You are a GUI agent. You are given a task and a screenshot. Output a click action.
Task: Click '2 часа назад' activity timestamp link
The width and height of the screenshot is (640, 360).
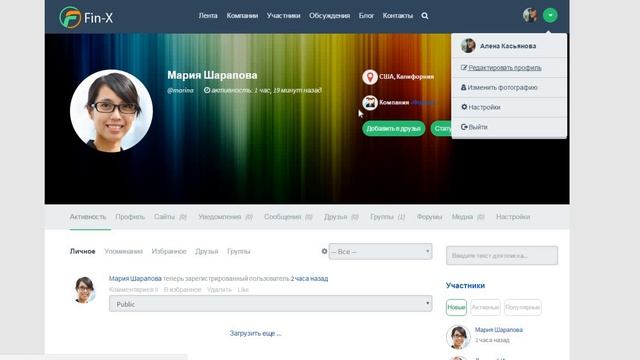pos(309,278)
